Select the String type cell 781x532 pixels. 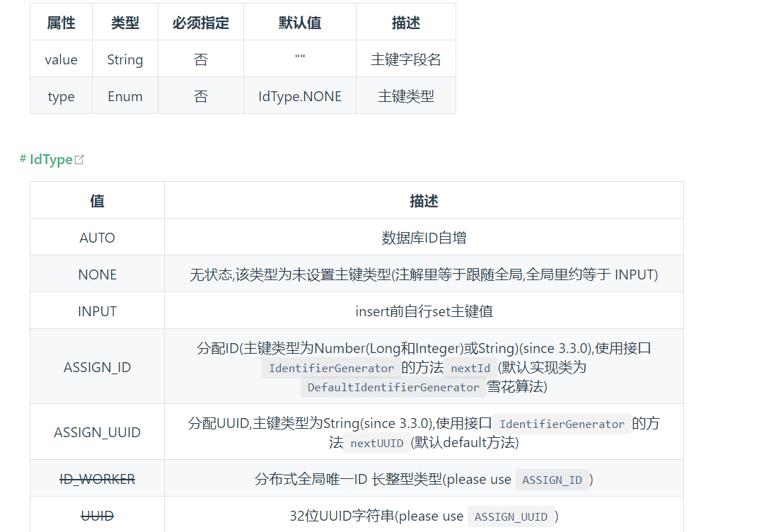click(125, 59)
